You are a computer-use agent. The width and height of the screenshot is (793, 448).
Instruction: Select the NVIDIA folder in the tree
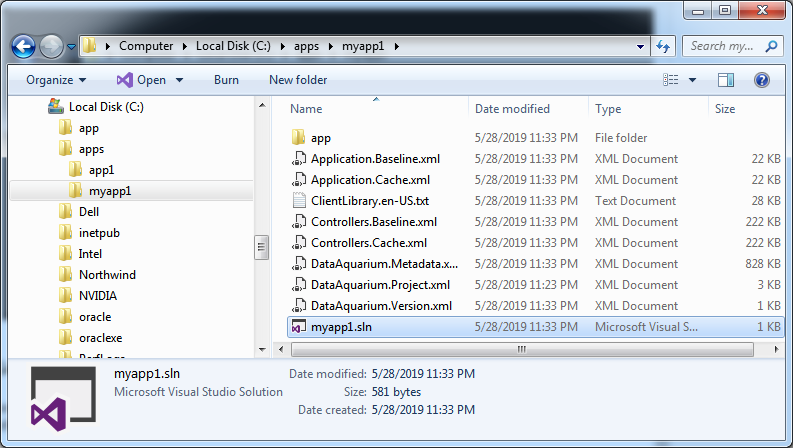coord(98,296)
